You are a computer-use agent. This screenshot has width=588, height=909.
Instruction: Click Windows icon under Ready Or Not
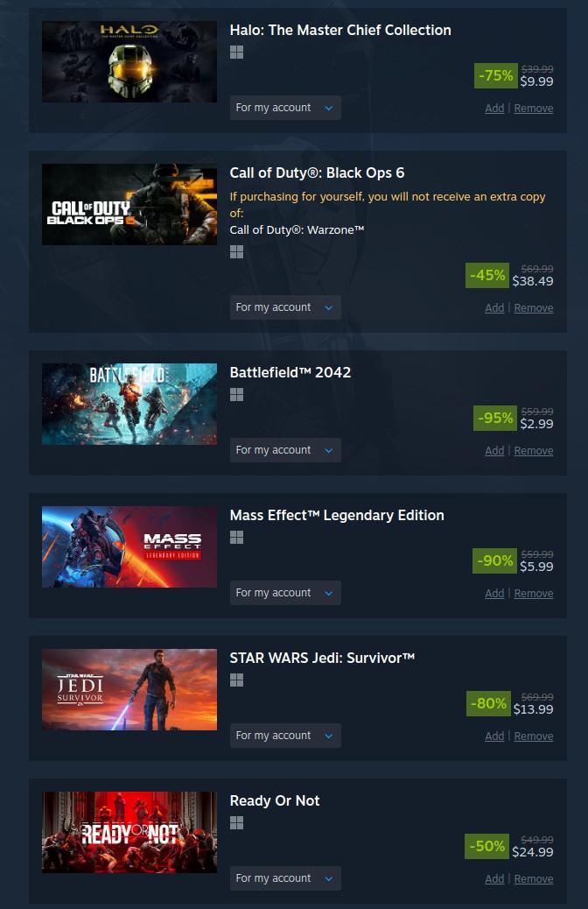236,823
